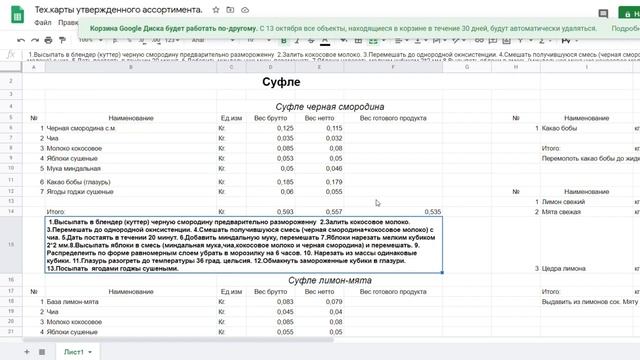Toggle italic formatting
The image size is (640, 360).
coord(297,40)
